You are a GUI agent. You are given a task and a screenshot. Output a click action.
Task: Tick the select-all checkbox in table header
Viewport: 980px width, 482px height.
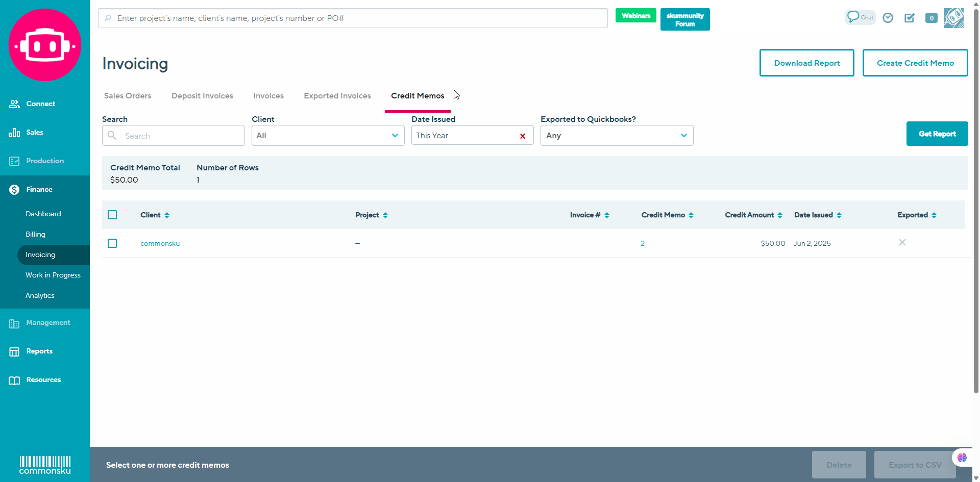112,215
